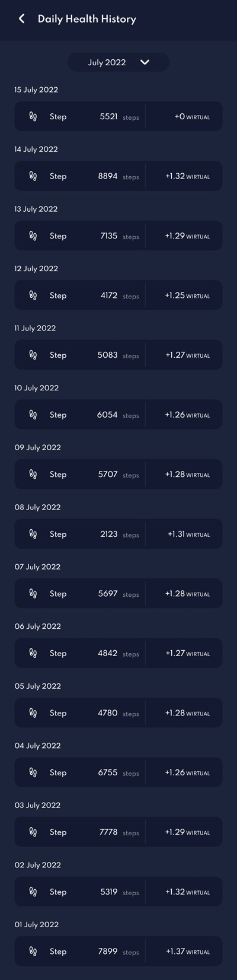
Task: Select the 09 July row showing 5707 steps
Action: point(118,475)
